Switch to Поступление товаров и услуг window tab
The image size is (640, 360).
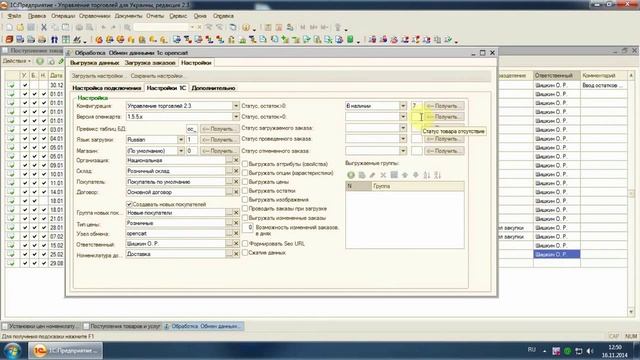(122, 326)
